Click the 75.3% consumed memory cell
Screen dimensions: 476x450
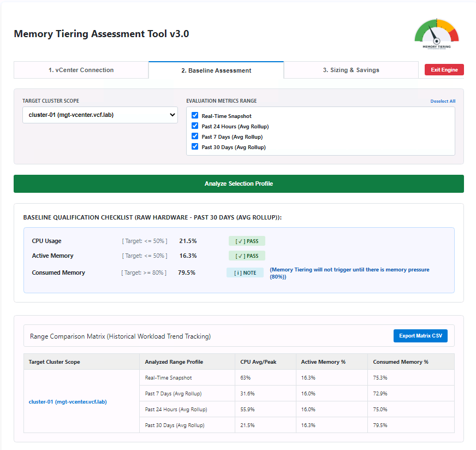[411, 378]
